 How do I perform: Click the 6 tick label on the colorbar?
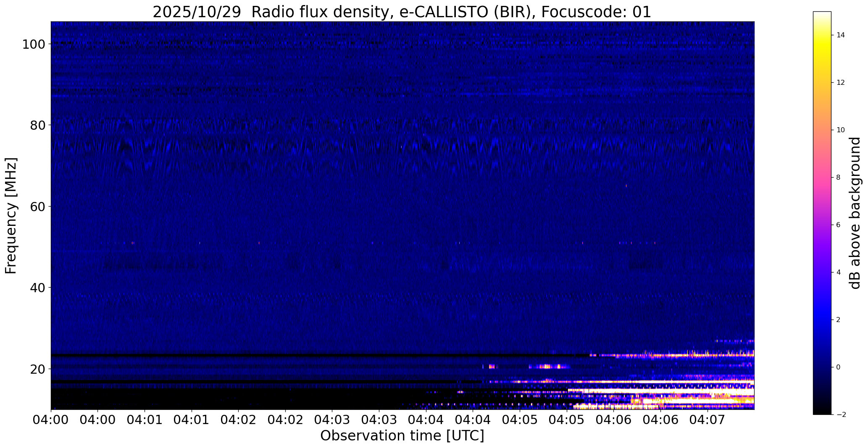tap(839, 225)
